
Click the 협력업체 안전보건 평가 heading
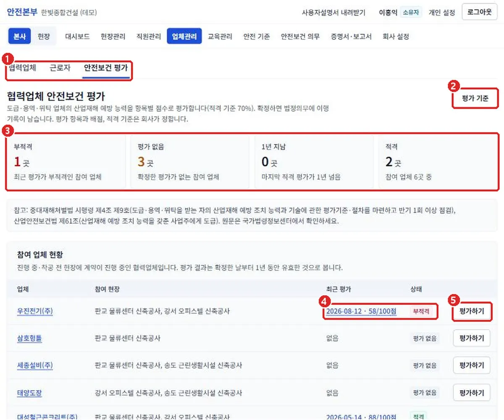click(56, 96)
